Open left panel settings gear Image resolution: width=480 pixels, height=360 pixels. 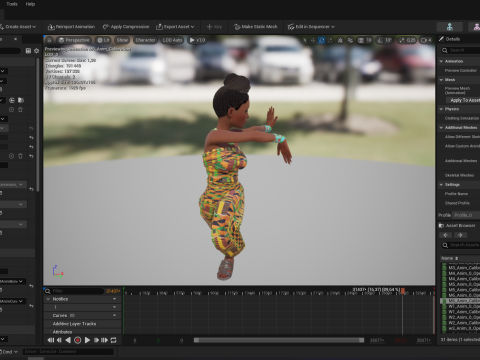36,51
